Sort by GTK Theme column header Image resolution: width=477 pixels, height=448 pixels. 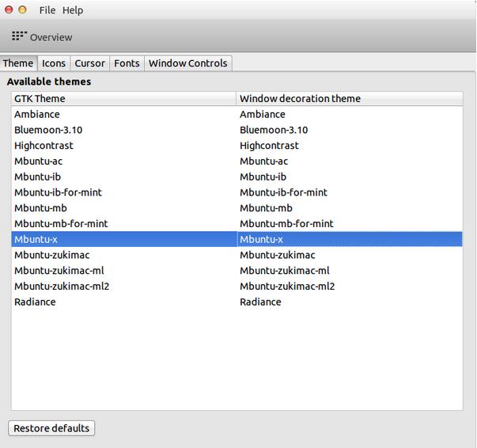pyautogui.click(x=124, y=99)
